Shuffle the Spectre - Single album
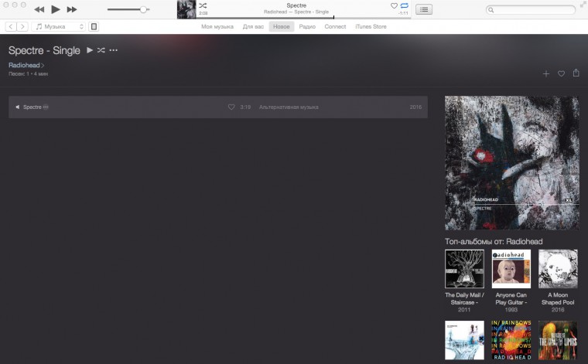 pos(101,50)
